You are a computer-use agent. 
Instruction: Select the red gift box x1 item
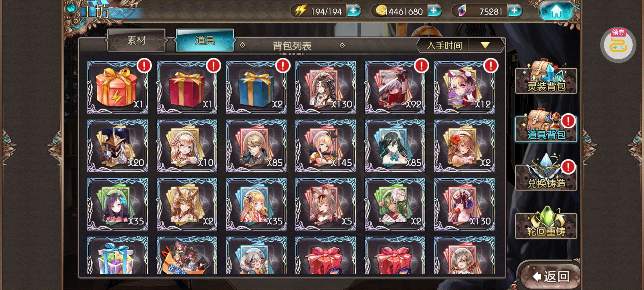pos(187,87)
